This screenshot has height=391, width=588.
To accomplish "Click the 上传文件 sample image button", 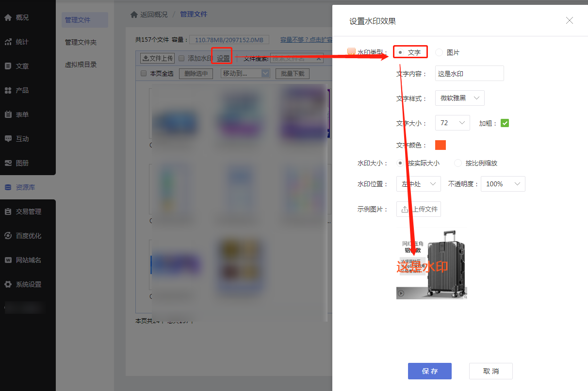I will 419,209.
